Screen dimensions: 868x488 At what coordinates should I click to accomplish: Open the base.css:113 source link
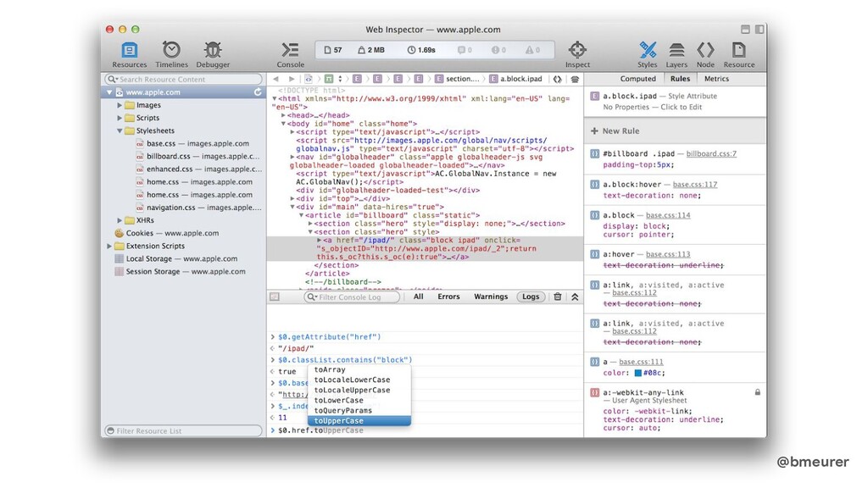(668, 254)
